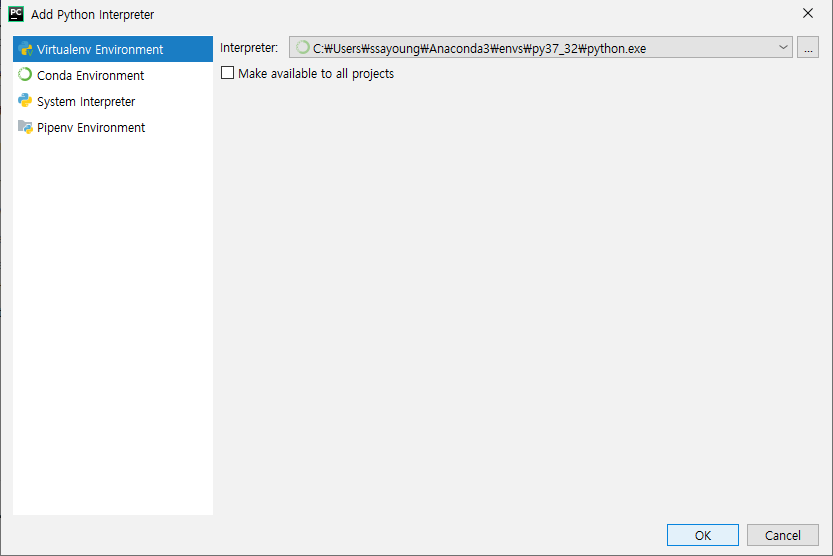Choose System Interpreter from the list
Viewport: 833px width, 556px height.
point(113,101)
